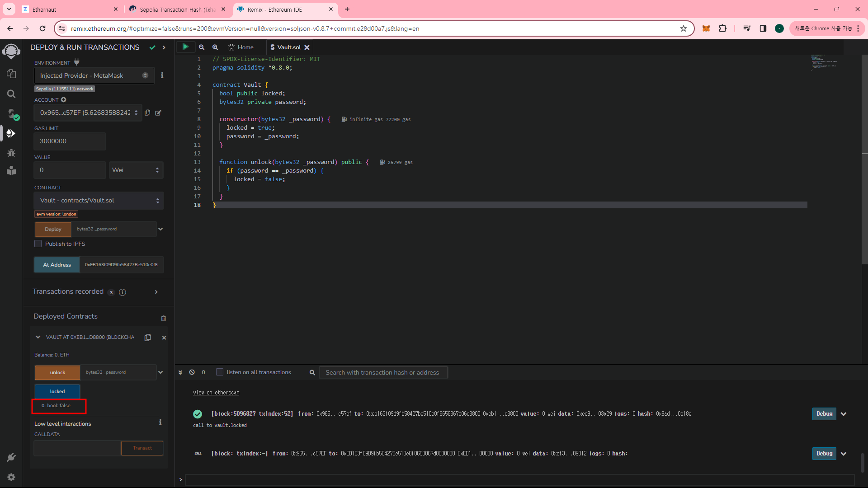Open Plugin manager plug icon
868x488 pixels.
[x=11, y=457]
